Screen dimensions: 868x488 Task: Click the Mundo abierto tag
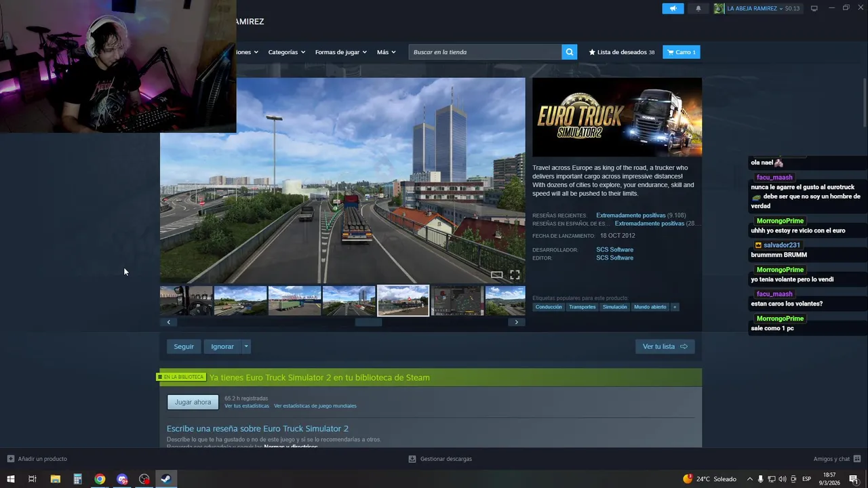click(x=650, y=307)
